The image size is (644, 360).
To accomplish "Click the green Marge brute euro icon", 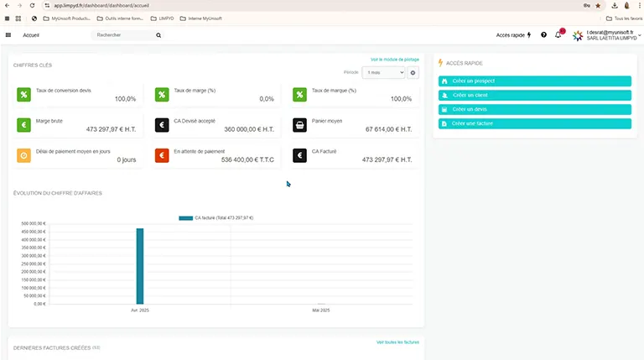I will coord(24,125).
